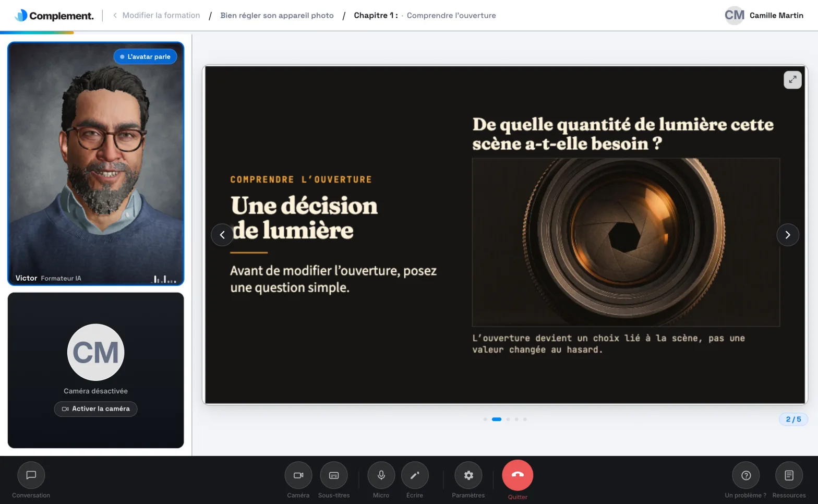Expand slide to fullscreen
818x504 pixels.
coord(792,79)
